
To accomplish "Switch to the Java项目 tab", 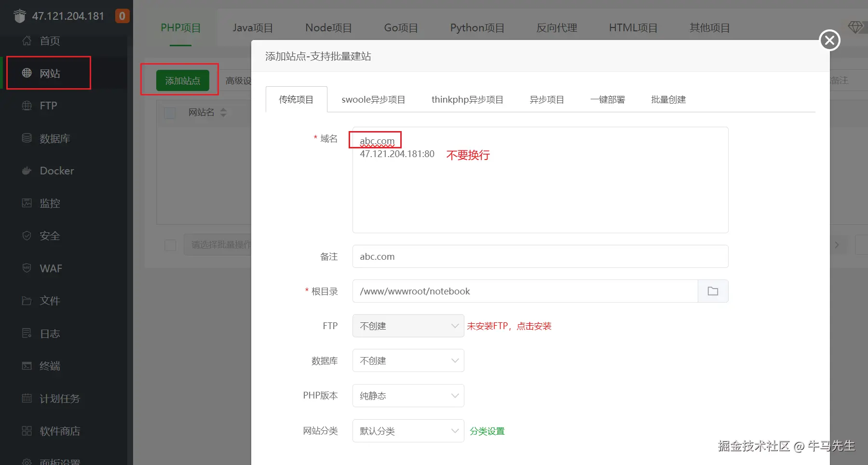I will click(253, 28).
